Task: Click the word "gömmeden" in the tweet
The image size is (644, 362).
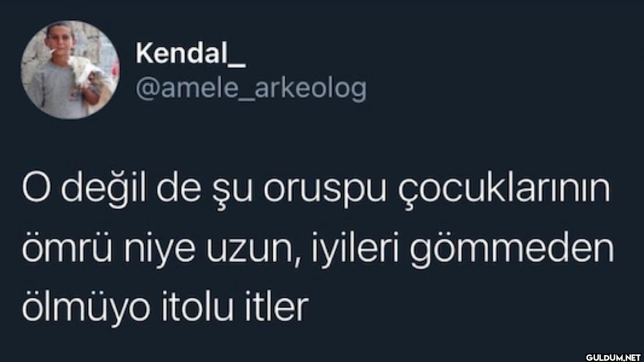Action: tap(511, 250)
